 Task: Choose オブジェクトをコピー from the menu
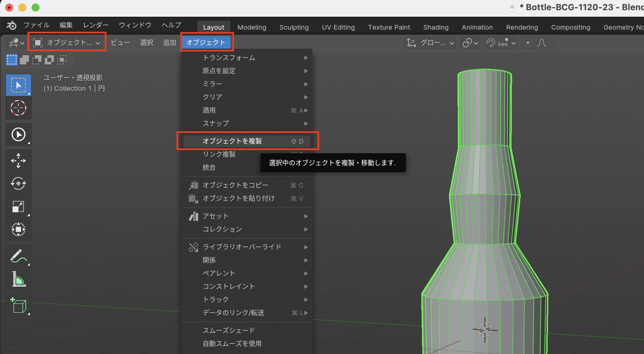235,185
